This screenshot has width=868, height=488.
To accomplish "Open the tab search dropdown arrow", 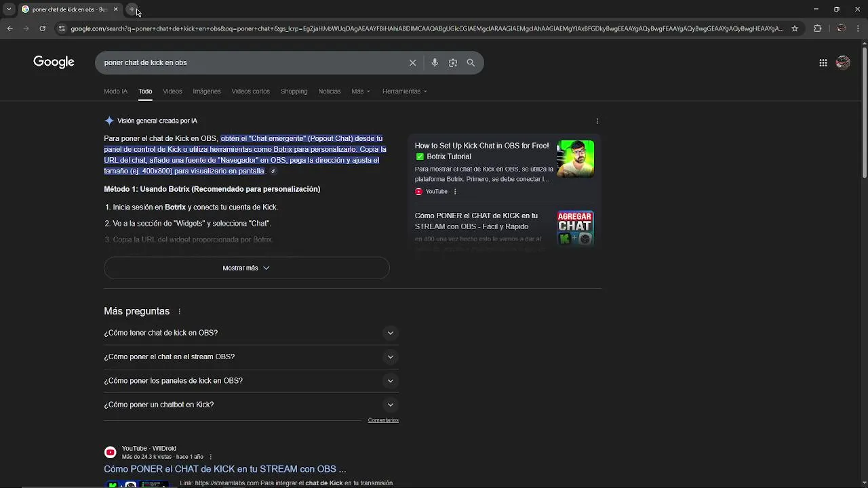I will click(9, 9).
